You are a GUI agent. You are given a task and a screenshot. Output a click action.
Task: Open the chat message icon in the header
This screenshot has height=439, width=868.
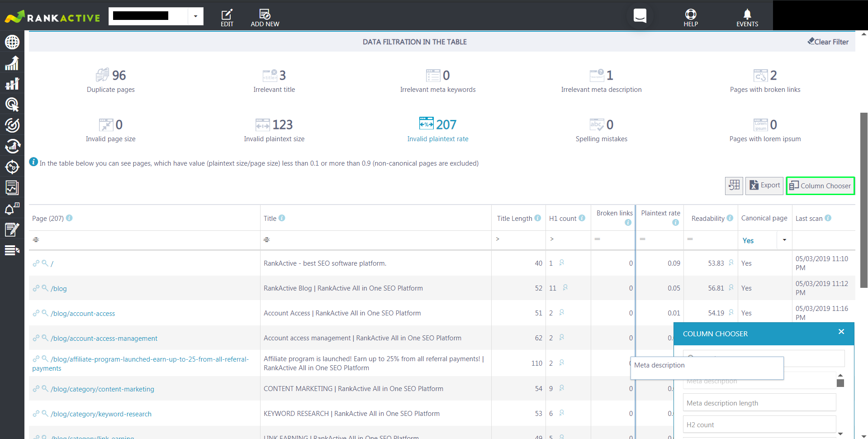[x=640, y=15]
